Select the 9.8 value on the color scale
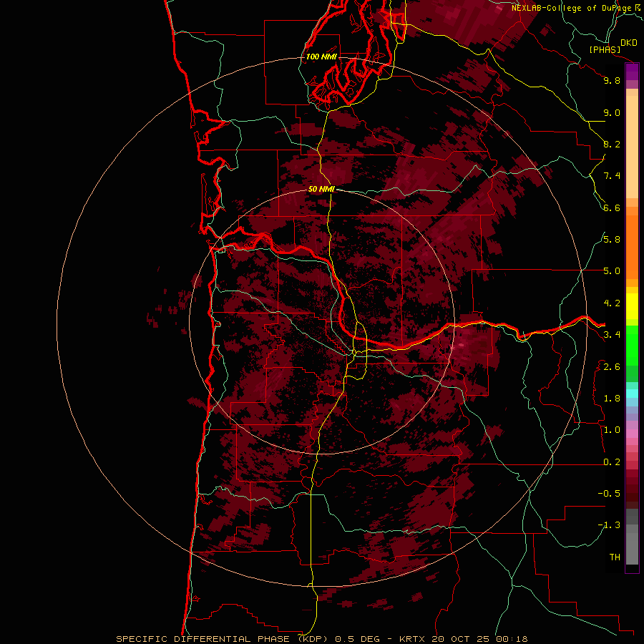The width and height of the screenshot is (644, 644). pyautogui.click(x=612, y=80)
